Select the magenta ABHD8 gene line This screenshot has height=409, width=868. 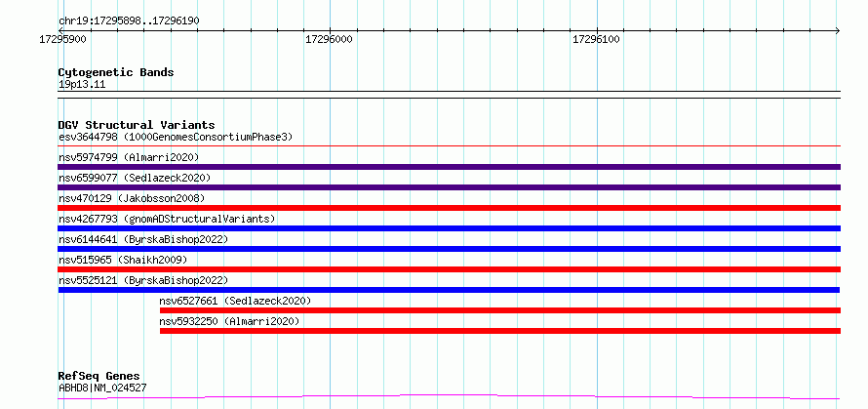[x=450, y=396]
